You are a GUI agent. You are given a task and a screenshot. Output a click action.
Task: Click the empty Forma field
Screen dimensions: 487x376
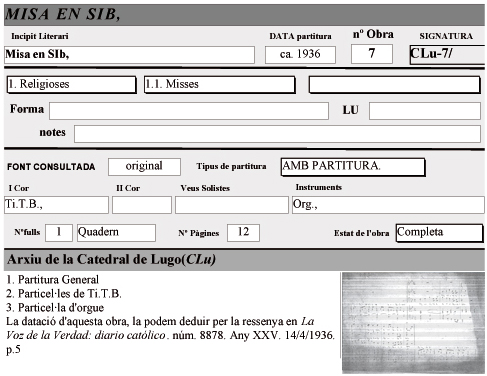click(x=189, y=111)
